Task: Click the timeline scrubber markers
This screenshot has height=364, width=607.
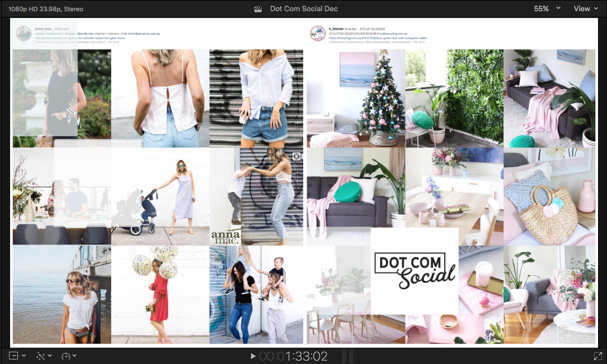Action: pos(346,355)
